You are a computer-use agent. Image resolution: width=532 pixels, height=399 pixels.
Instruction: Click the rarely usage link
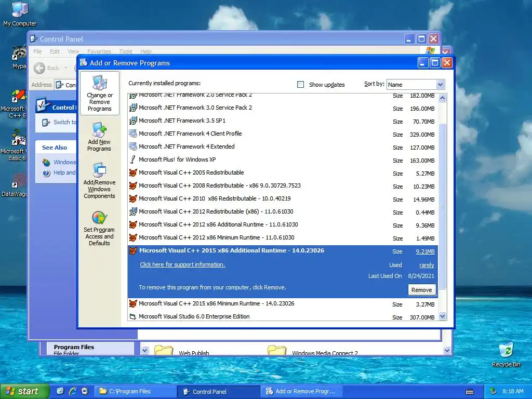(x=427, y=265)
